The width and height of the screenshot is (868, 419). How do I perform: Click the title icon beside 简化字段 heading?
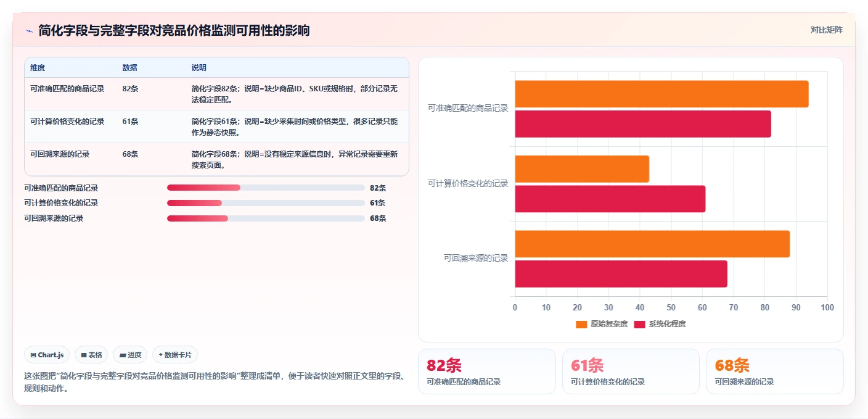click(29, 31)
